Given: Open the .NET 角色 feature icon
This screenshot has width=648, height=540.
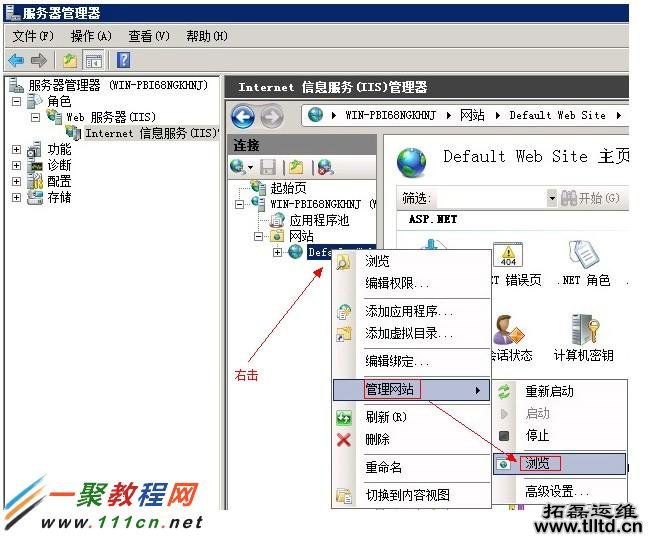Looking at the screenshot, I should [x=584, y=255].
